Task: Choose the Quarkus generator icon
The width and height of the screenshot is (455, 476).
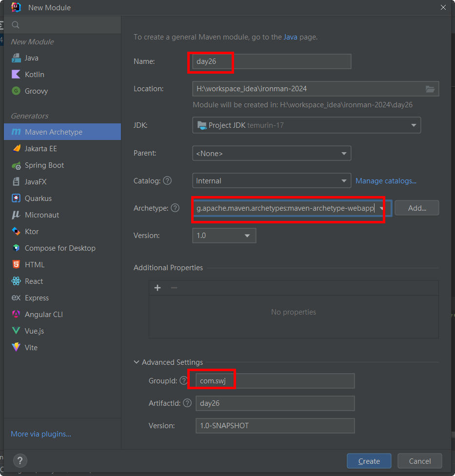Action: (x=16, y=198)
